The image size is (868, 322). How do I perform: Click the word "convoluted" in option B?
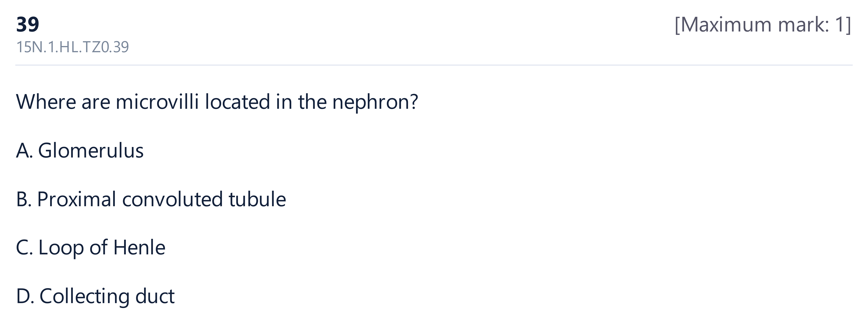tap(172, 199)
